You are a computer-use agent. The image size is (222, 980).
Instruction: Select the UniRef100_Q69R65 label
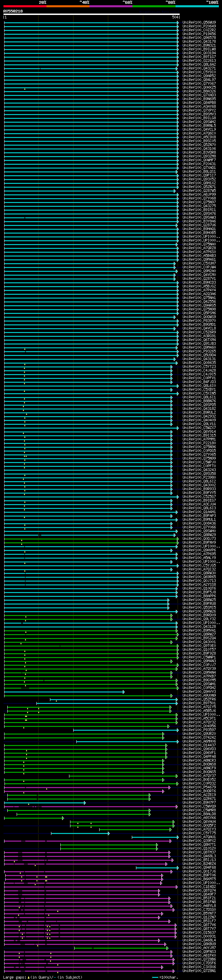click(x=199, y=577)
